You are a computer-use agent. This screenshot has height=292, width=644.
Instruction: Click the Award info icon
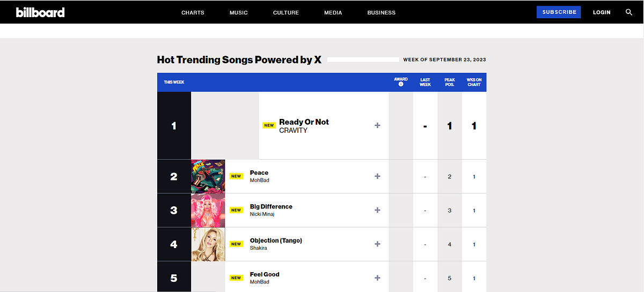[401, 84]
